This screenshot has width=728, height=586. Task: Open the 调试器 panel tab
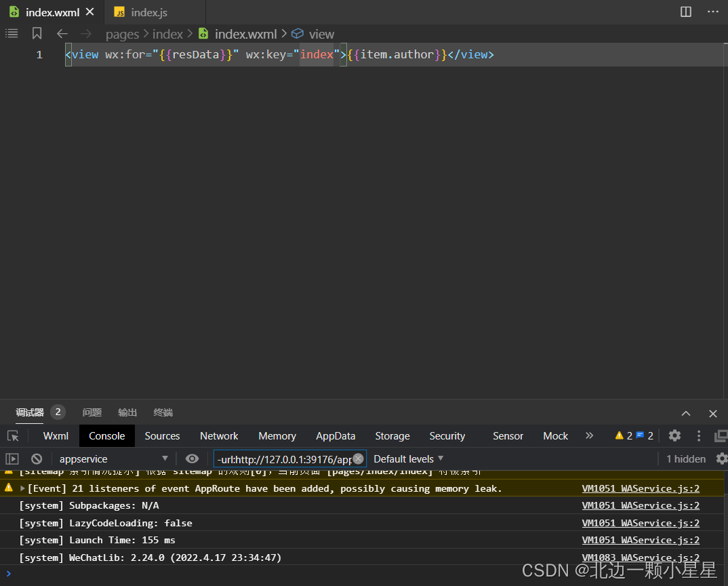coord(30,412)
